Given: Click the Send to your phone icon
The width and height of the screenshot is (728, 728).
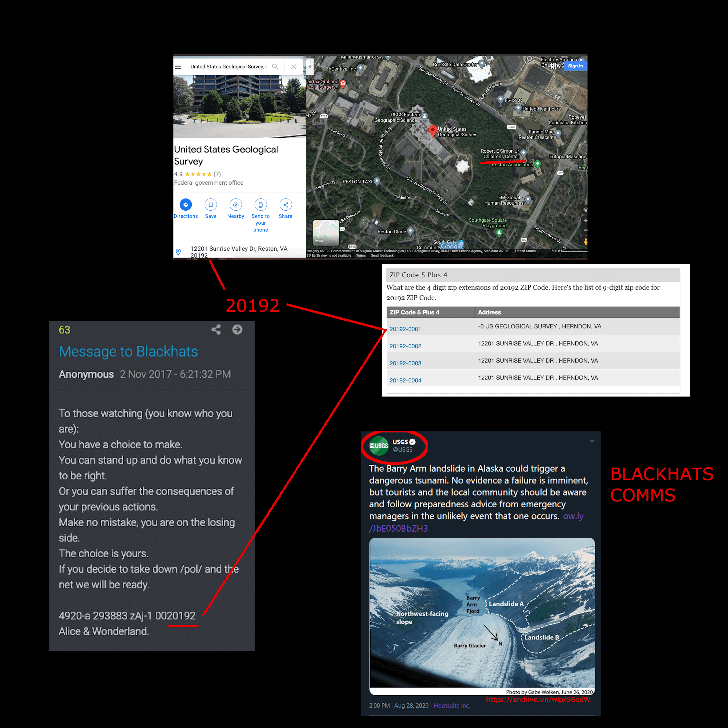Looking at the screenshot, I should point(260,205).
